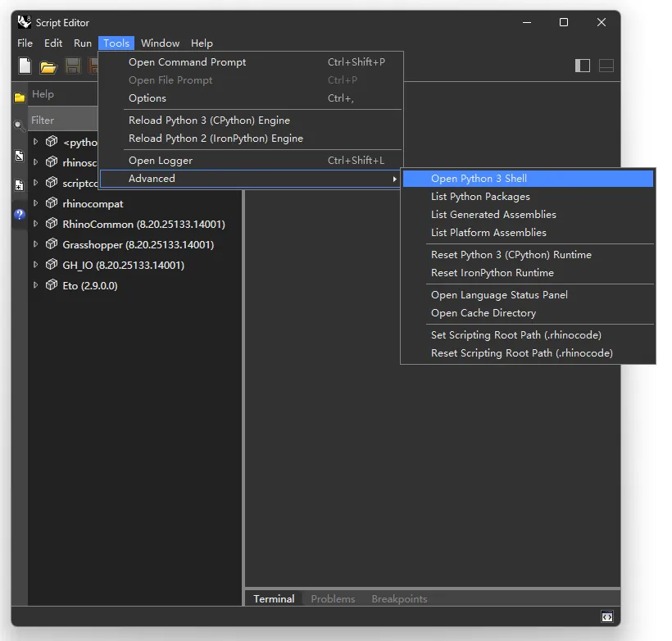Toggle the bottom panel layout button
The width and height of the screenshot is (672, 641).
(x=606, y=66)
